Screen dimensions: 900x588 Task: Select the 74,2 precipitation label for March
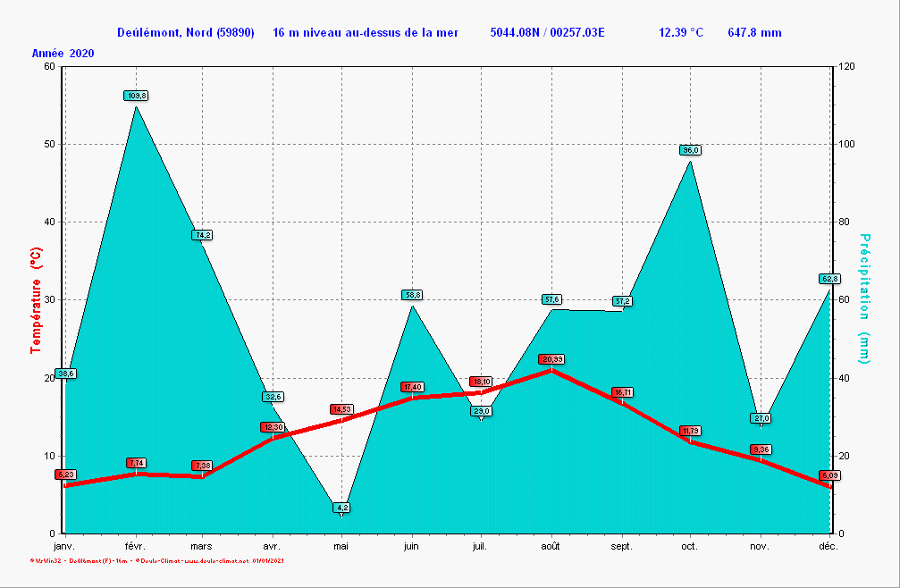201,235
